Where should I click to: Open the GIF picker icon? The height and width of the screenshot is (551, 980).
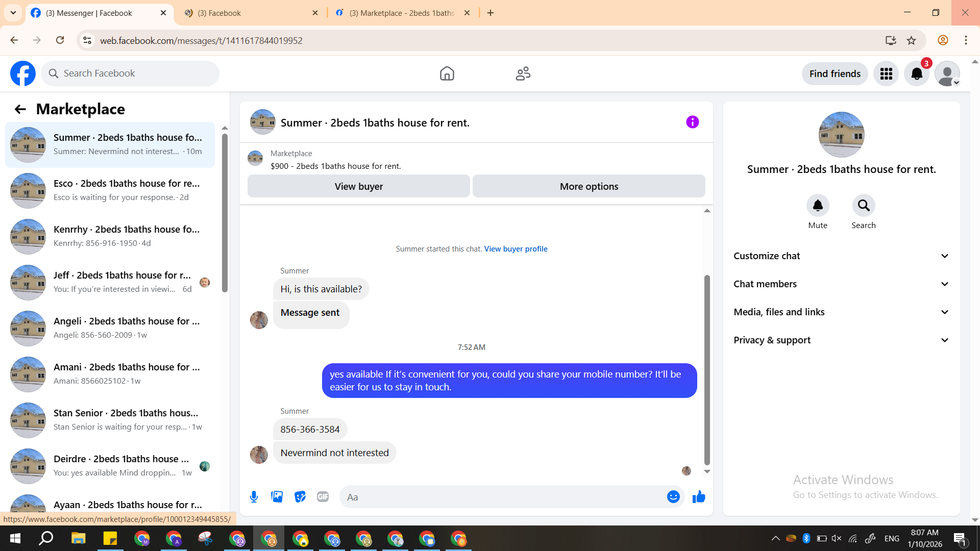pos(323,496)
